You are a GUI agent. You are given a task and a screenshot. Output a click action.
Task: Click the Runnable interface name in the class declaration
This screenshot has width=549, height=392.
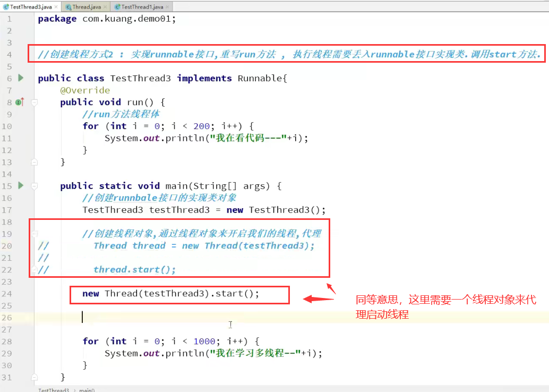pyautogui.click(x=260, y=78)
